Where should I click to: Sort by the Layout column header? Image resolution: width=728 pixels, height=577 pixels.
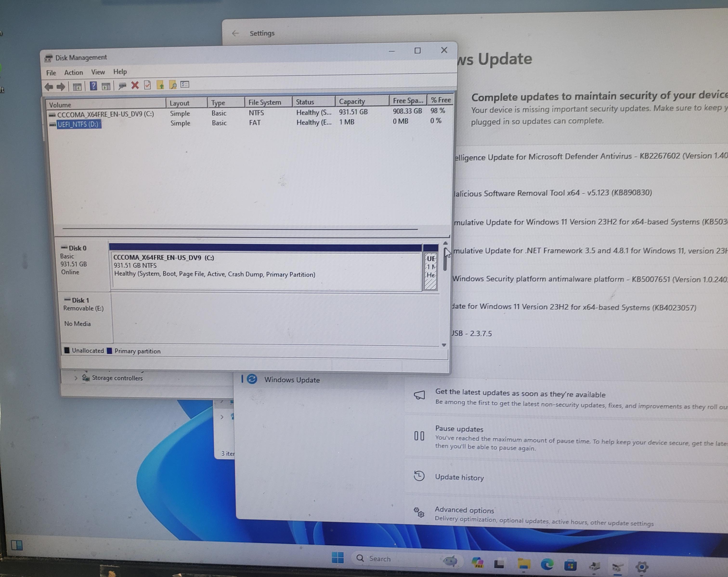point(187,103)
